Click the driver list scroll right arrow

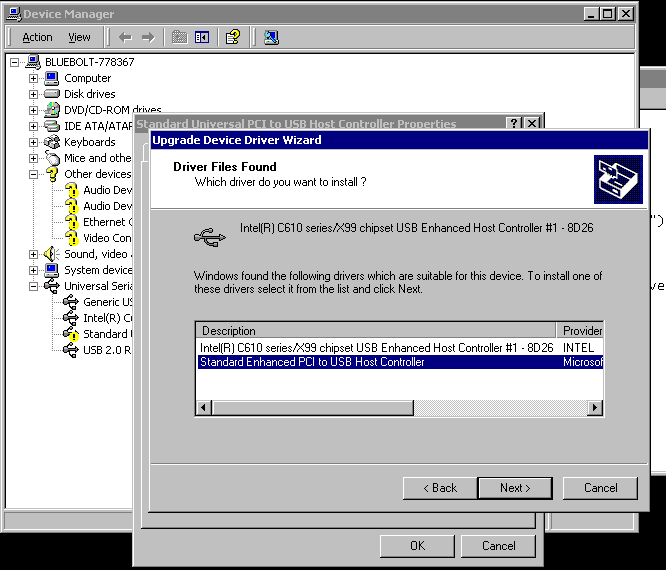pyautogui.click(x=595, y=408)
